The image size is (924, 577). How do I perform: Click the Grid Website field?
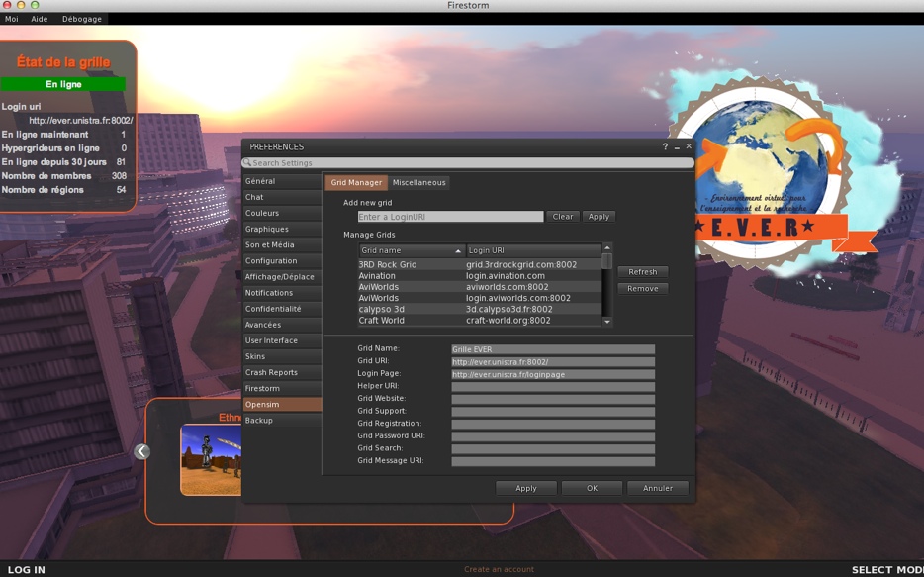coord(553,399)
